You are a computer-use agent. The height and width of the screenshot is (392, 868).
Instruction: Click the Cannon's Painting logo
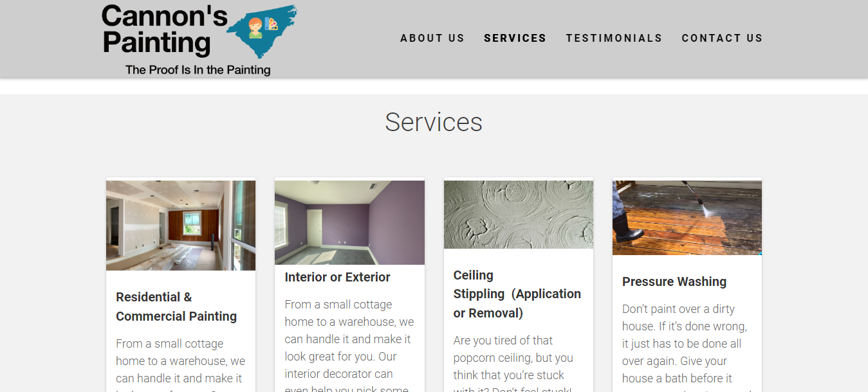pyautogui.click(x=199, y=40)
